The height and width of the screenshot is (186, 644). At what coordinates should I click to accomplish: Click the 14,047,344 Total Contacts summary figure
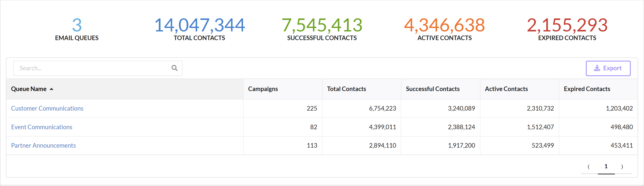pyautogui.click(x=199, y=25)
